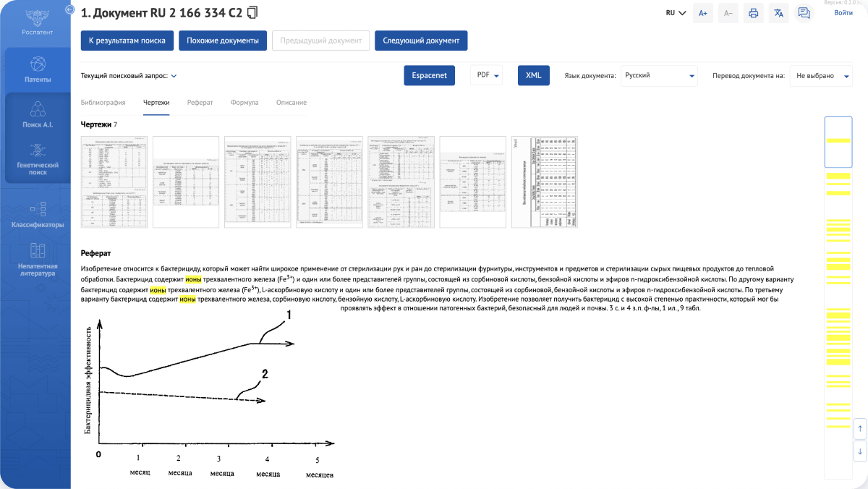
Task: Expand Текущий поисковый запрос chevron
Action: click(174, 75)
